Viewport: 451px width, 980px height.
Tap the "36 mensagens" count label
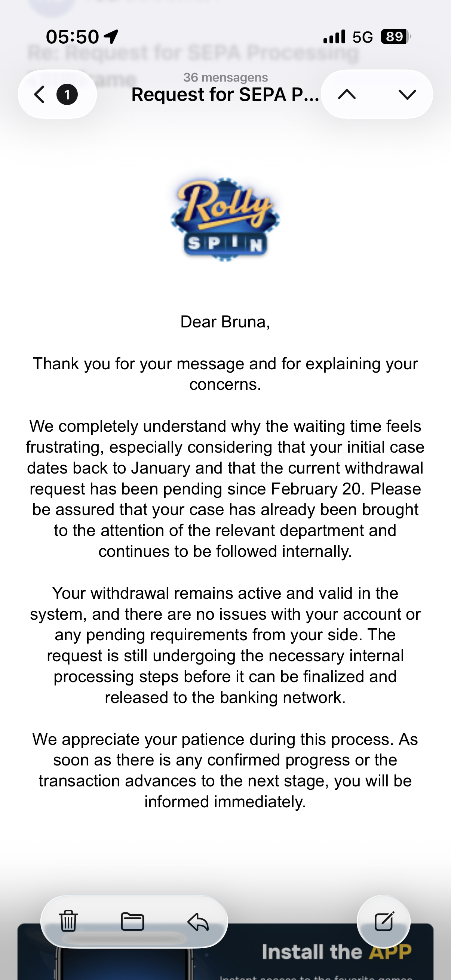[225, 78]
